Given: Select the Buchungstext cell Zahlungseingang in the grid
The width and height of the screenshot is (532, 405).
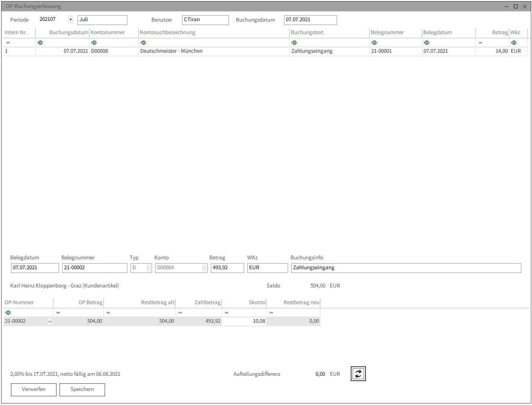Looking at the screenshot, I should click(330, 51).
